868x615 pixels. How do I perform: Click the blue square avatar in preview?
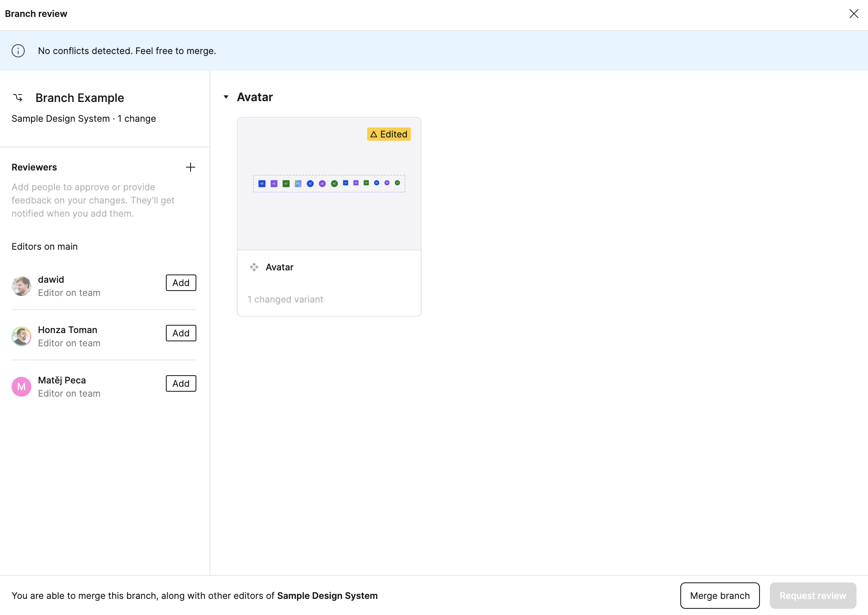pos(262,184)
